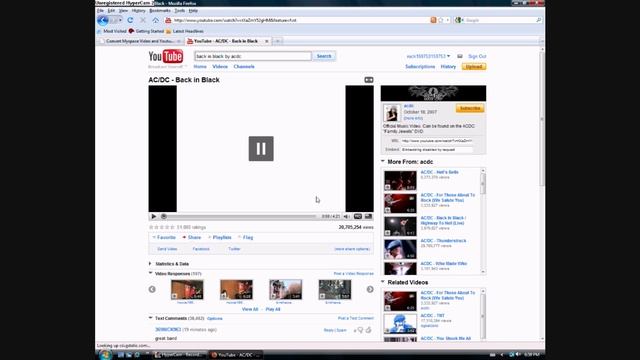
Task: Click the Play All link
Action: point(273,309)
